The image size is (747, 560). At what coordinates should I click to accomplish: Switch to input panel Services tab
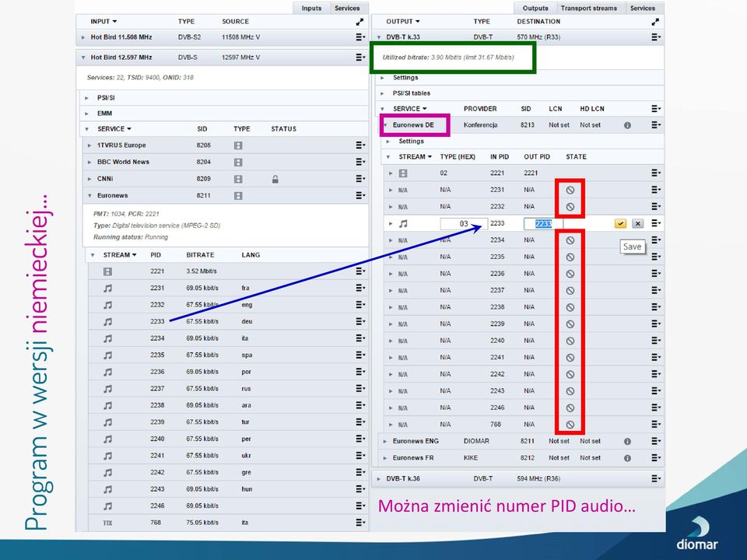(347, 8)
